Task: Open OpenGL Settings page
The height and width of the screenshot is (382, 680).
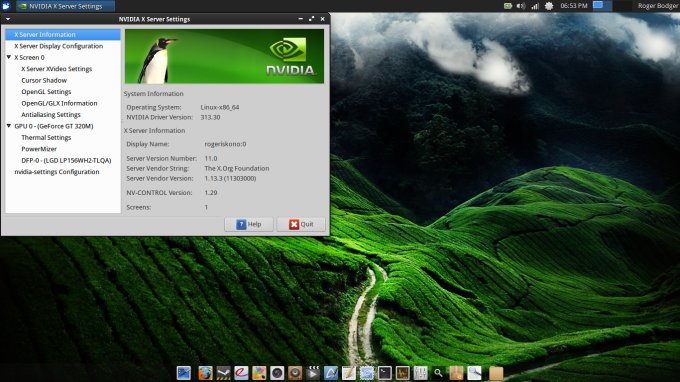Action: click(x=46, y=92)
